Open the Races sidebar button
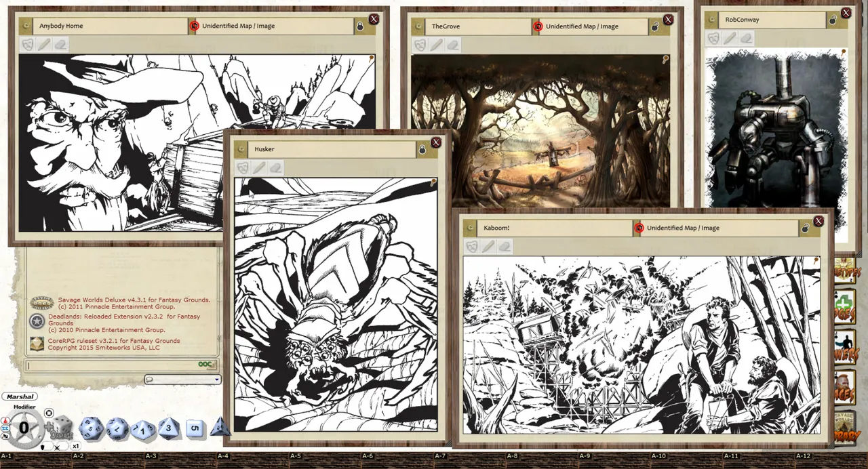This screenshot has width=868, height=469. [x=844, y=386]
